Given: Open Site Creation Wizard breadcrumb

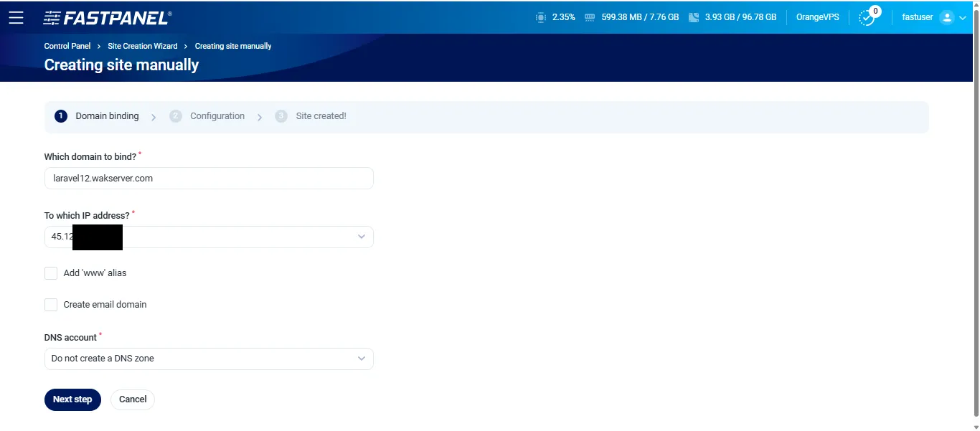Looking at the screenshot, I should (x=142, y=46).
